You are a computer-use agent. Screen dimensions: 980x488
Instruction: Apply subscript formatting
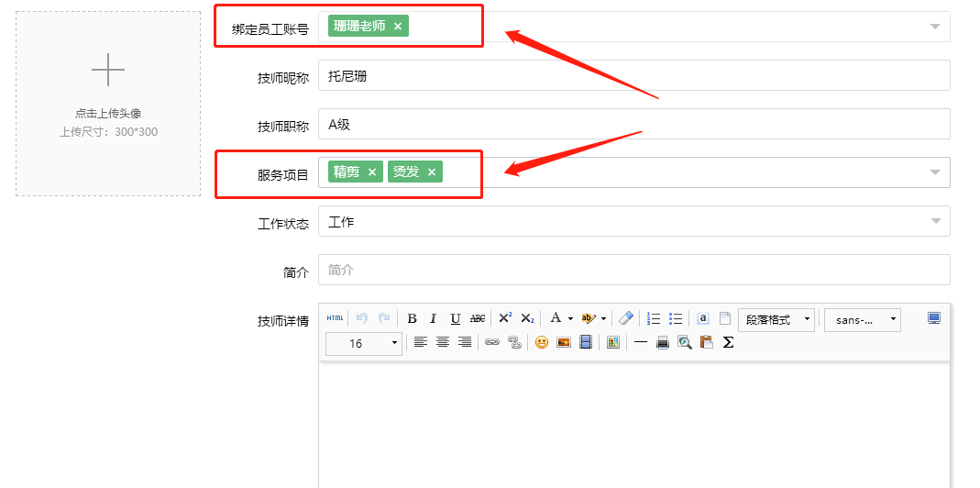point(527,318)
